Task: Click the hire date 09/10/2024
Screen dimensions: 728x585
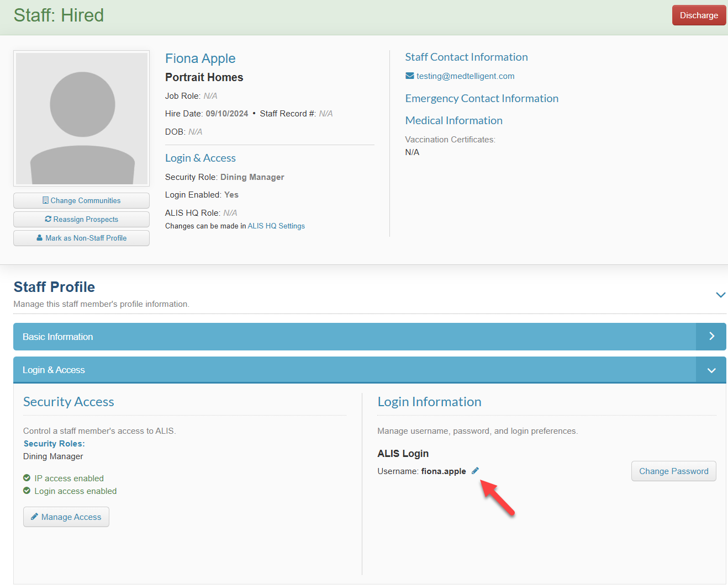Action: (x=227, y=113)
